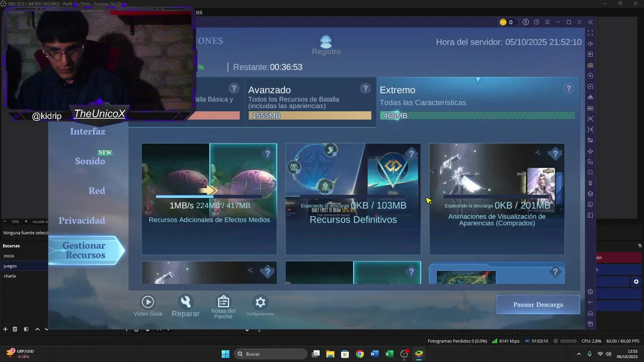Image resolution: width=644 pixels, height=362 pixels.
Task: Click BlueStacks recent apps icon in sidebar
Action: pyautogui.click(x=590, y=324)
